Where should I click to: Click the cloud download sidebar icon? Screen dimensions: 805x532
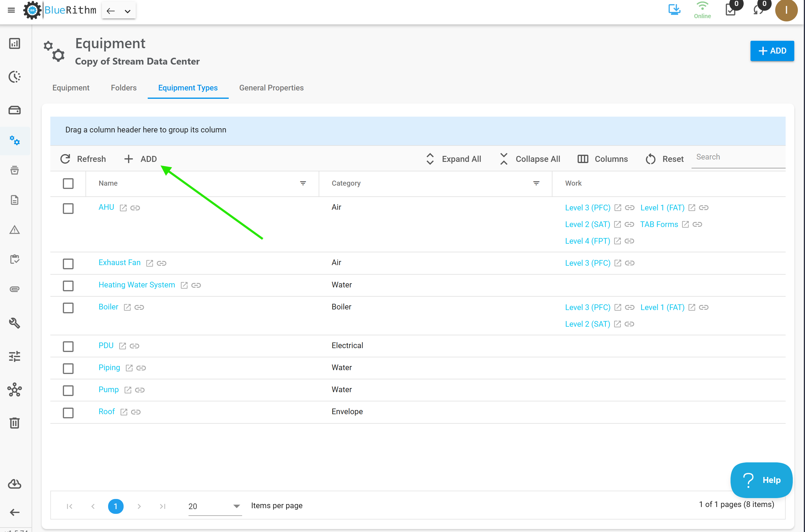pyautogui.click(x=14, y=484)
